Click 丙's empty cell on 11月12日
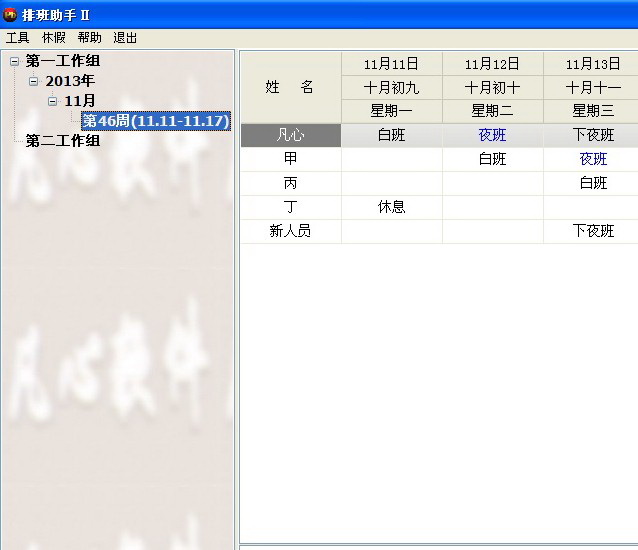The image size is (638, 550). [x=492, y=183]
